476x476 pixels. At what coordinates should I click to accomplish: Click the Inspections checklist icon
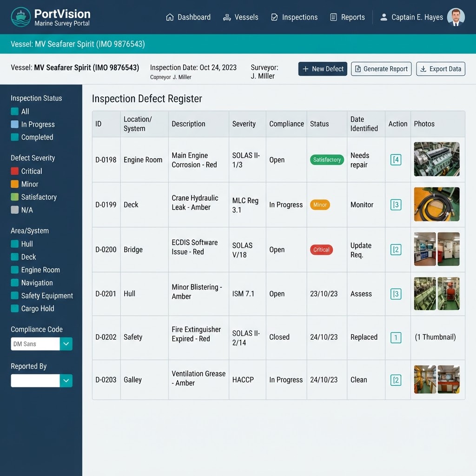274,17
